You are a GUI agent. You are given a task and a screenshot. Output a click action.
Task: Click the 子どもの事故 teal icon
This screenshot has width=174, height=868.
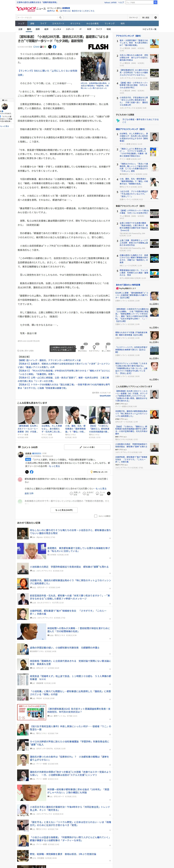(118, 120)
